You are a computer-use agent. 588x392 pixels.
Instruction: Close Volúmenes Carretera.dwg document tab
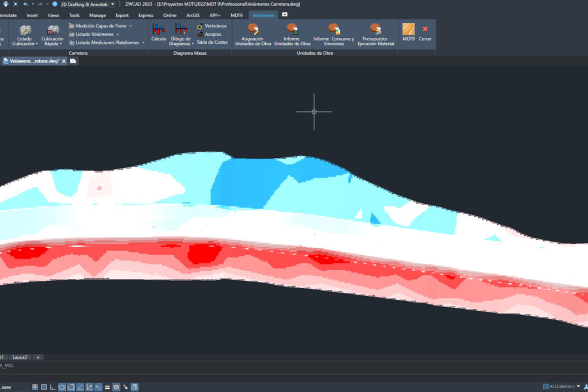[64, 61]
